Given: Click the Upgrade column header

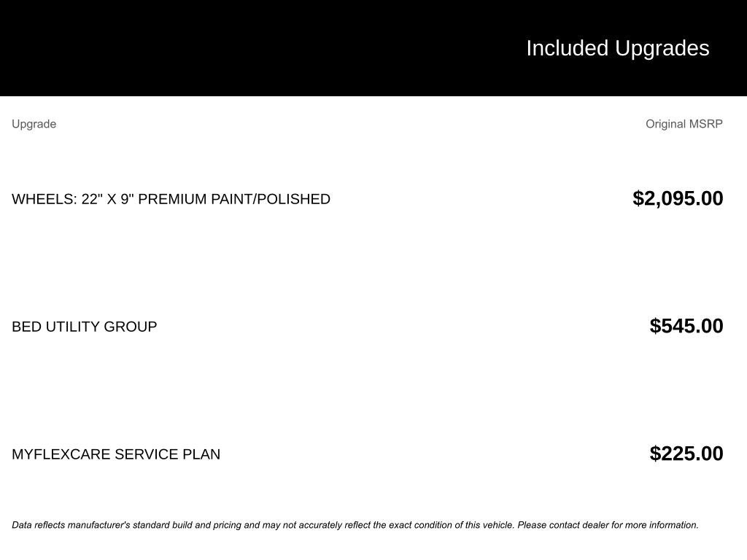Looking at the screenshot, I should [34, 124].
